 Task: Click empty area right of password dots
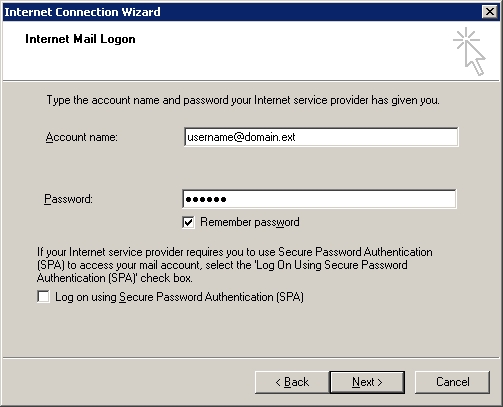[x=340, y=199]
